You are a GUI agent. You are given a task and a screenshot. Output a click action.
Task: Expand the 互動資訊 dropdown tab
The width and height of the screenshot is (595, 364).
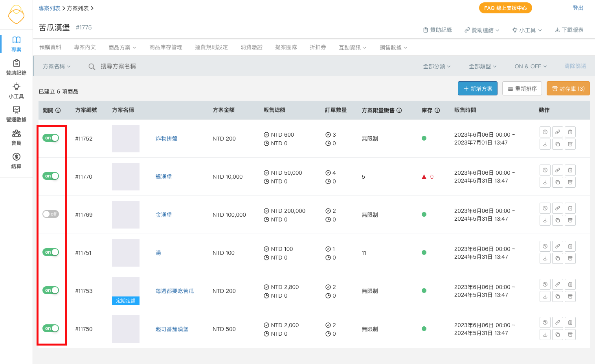coord(353,48)
